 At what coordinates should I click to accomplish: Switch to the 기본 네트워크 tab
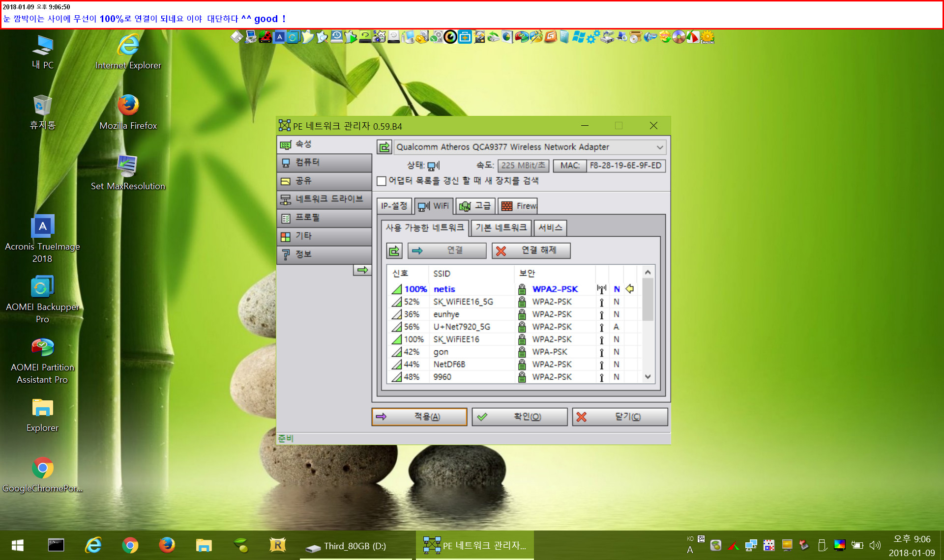[x=501, y=227]
